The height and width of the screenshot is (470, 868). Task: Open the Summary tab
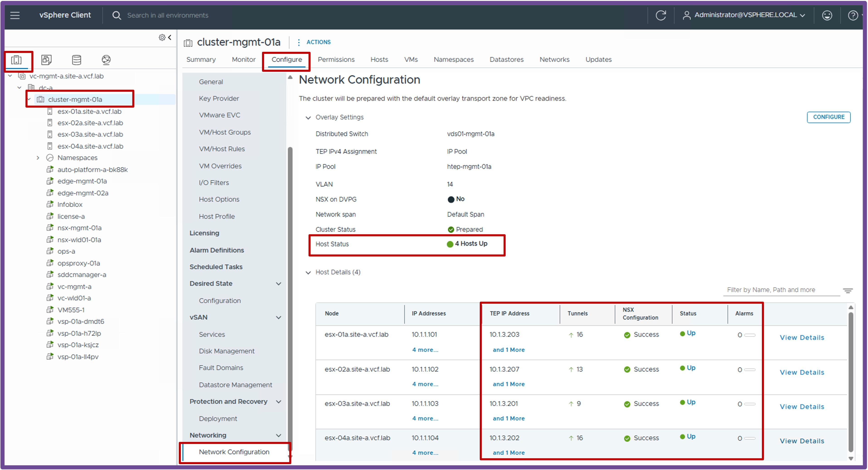(x=201, y=60)
